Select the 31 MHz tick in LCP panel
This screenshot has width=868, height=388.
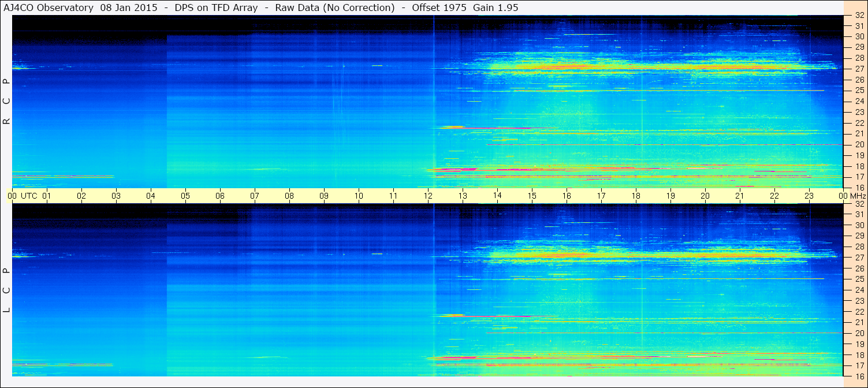tap(859, 214)
